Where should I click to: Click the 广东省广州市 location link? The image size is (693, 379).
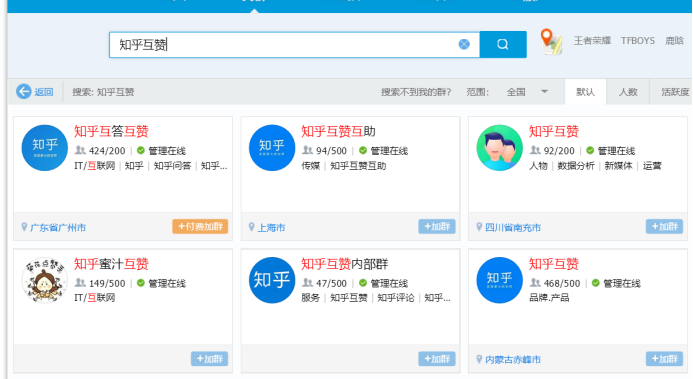point(58,227)
